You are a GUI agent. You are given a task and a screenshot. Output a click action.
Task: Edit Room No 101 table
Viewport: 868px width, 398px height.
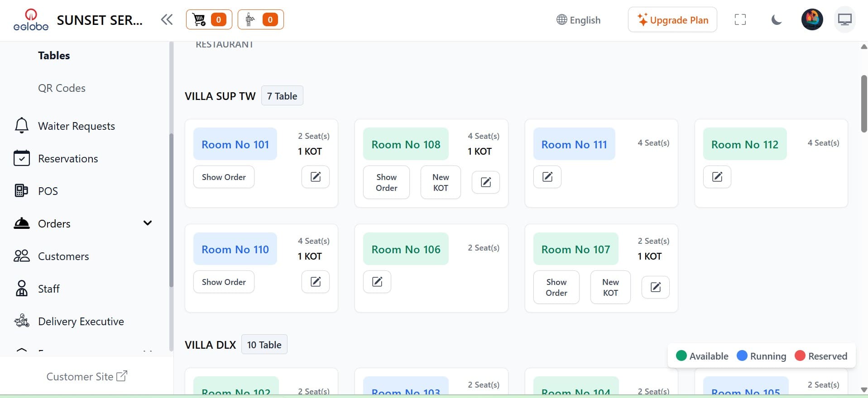[316, 177]
